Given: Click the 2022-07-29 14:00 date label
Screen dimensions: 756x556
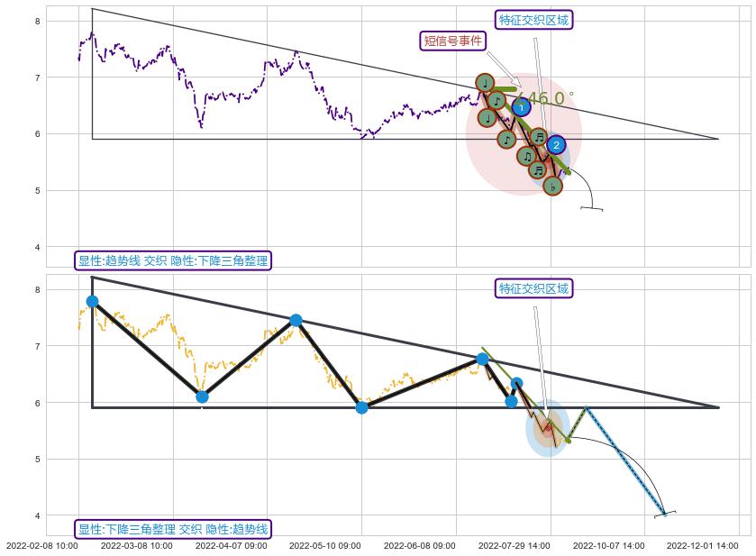Looking at the screenshot, I should coord(514,545).
